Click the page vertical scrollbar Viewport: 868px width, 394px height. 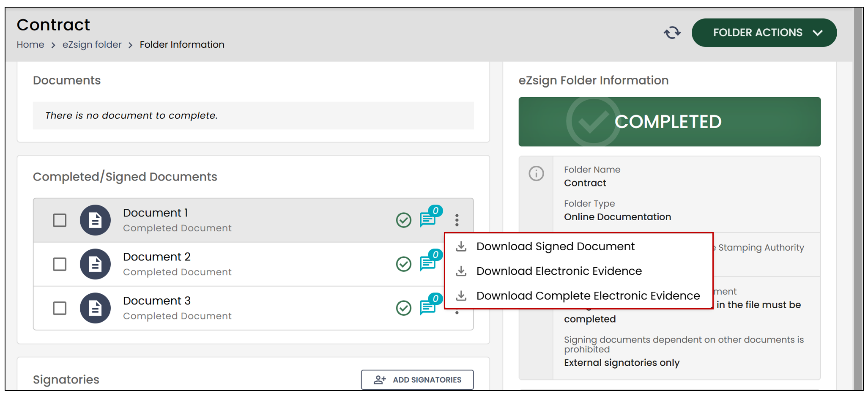[x=858, y=199]
